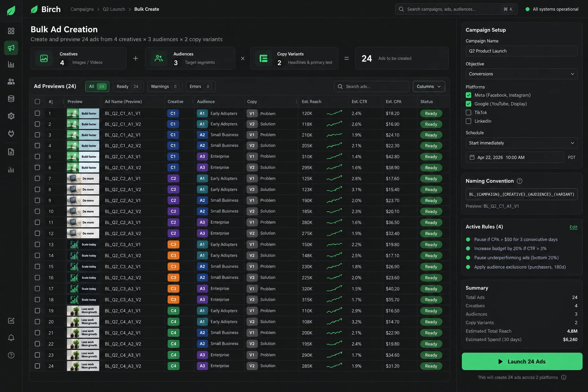Open the Columns dropdown
588x392 pixels.
pyautogui.click(x=429, y=87)
